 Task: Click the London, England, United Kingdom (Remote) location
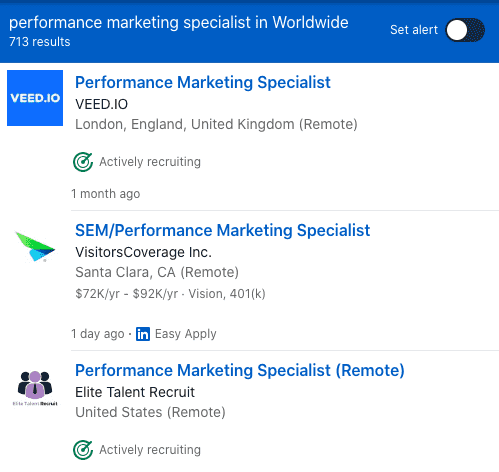point(216,124)
